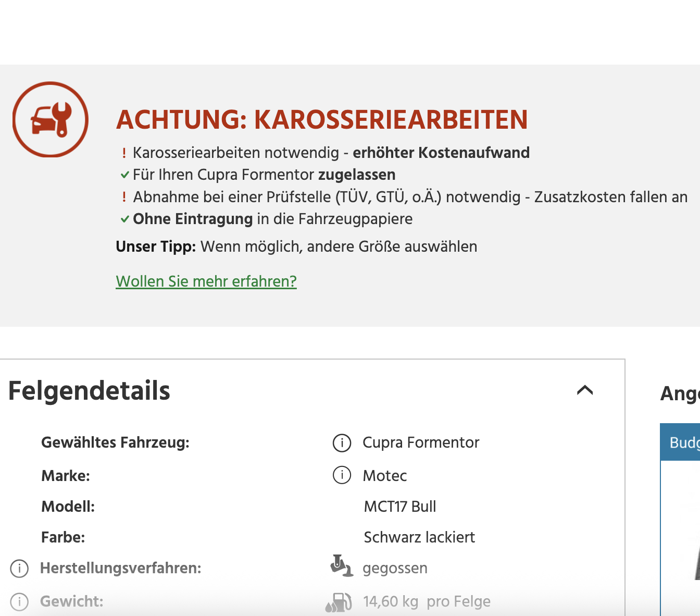Click the exclamation mark before Abnahme bei einer Prüfstelle
700x616 pixels.
point(124,197)
